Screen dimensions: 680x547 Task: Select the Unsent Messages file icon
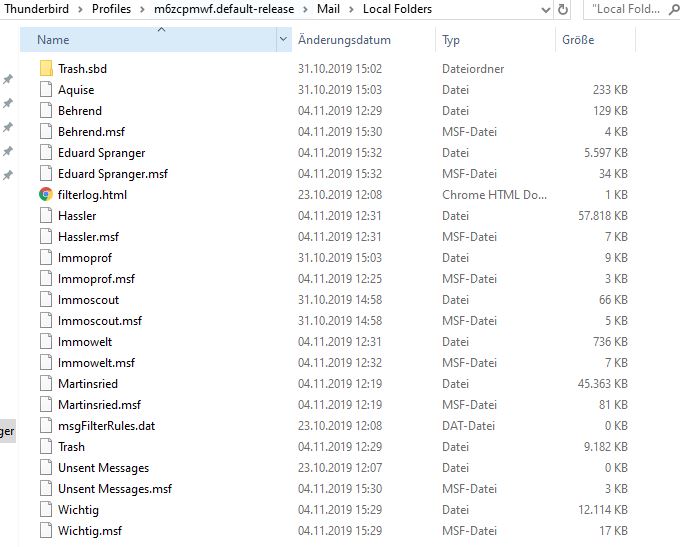[x=46, y=468]
